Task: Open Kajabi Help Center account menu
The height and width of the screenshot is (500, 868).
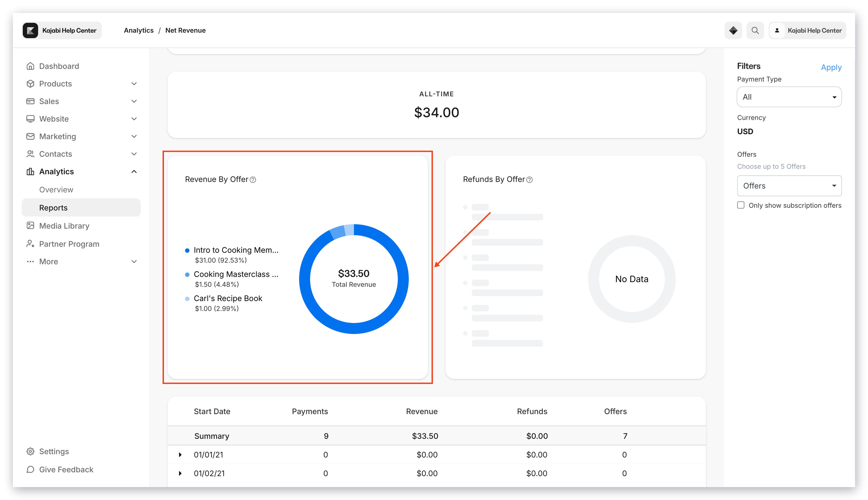Action: (x=807, y=30)
